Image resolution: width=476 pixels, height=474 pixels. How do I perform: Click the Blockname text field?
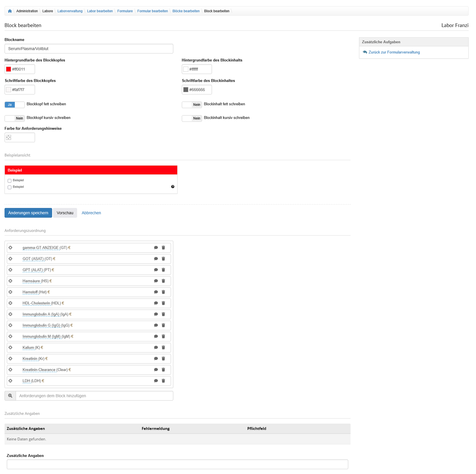point(89,49)
